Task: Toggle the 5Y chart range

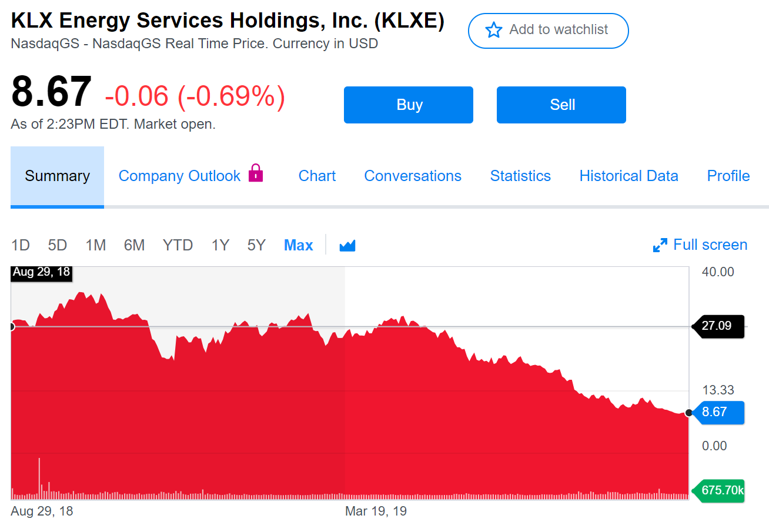Action: pyautogui.click(x=256, y=245)
